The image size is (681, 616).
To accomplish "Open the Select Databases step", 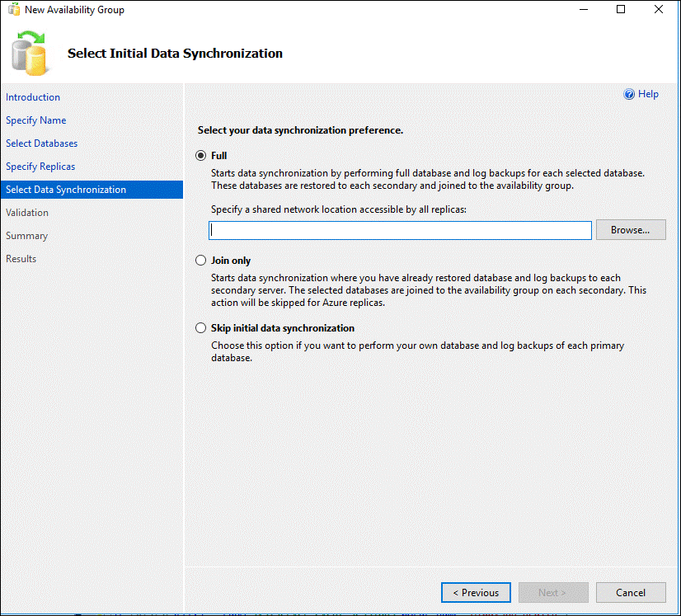I will click(42, 143).
